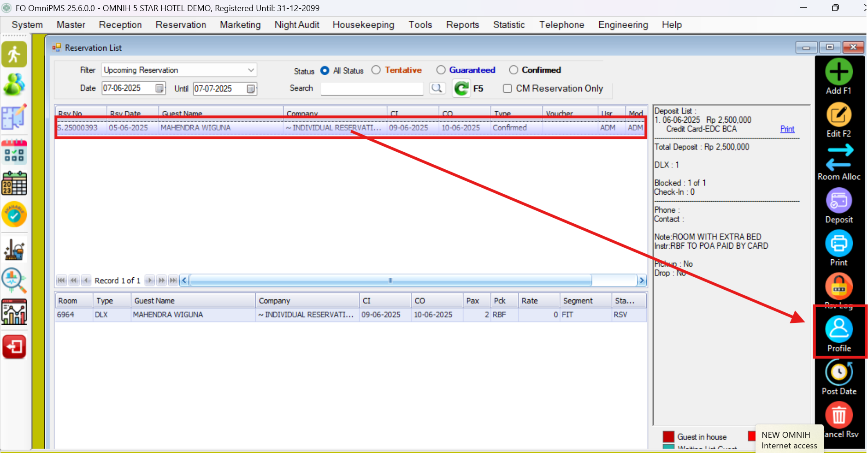Open the guest group people icon
Viewport: 868px width, 453px height.
tap(14, 85)
